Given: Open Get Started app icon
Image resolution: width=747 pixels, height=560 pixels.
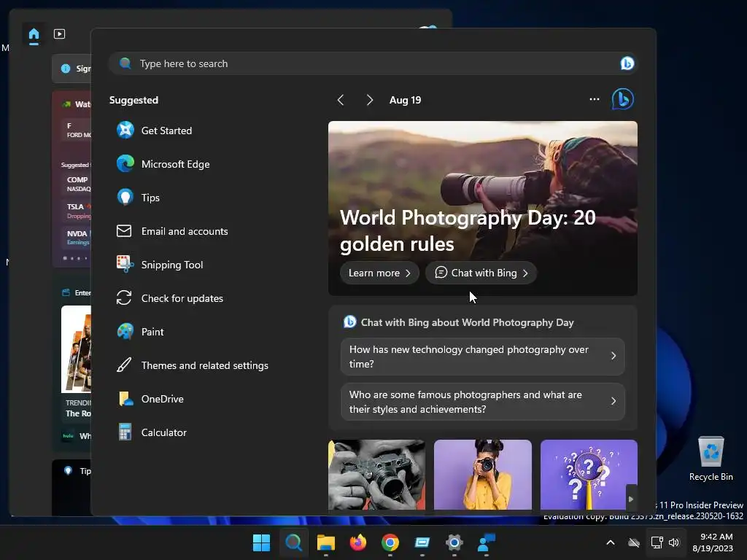Looking at the screenshot, I should click(x=125, y=130).
